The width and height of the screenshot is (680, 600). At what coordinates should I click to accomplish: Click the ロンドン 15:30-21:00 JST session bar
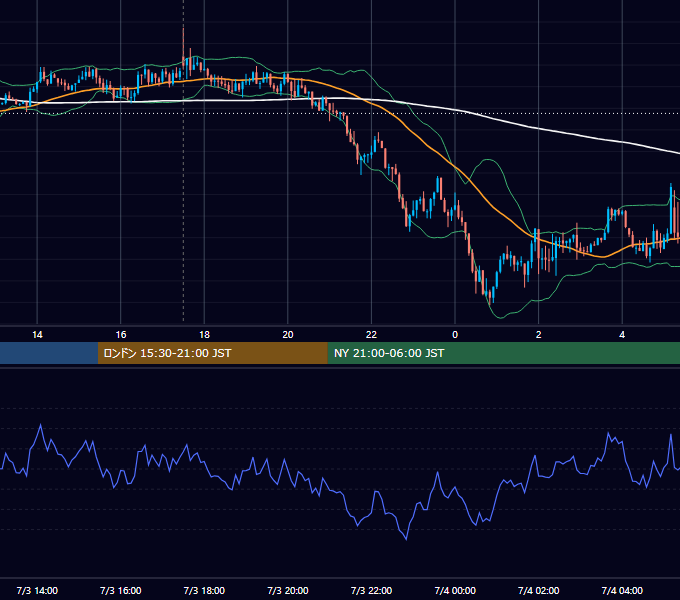(213, 353)
